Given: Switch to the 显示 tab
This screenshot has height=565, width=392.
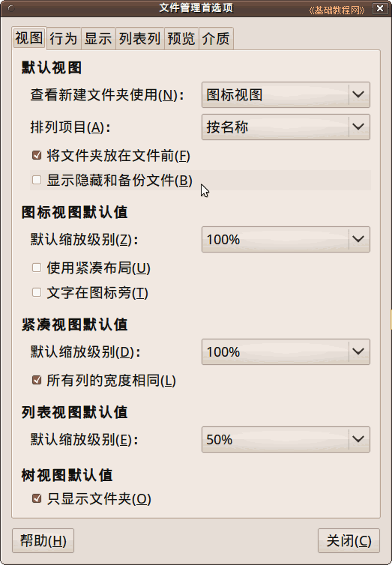Looking at the screenshot, I should click(x=98, y=38).
